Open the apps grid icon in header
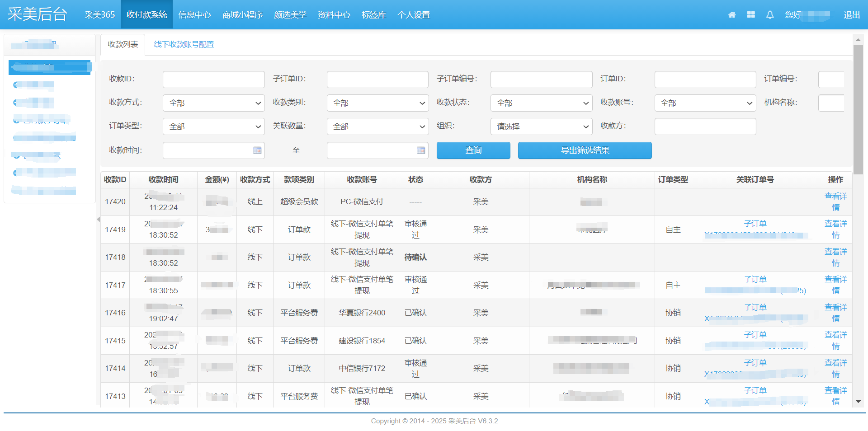The height and width of the screenshot is (431, 868). [751, 15]
